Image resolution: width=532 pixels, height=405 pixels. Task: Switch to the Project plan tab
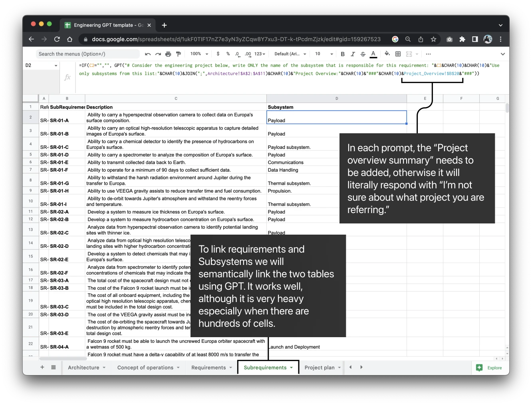click(323, 367)
